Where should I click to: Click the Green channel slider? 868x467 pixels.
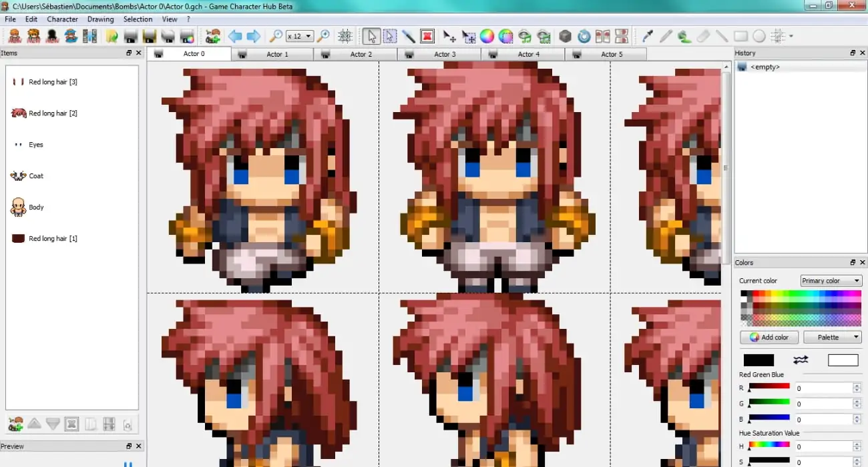[x=769, y=402]
